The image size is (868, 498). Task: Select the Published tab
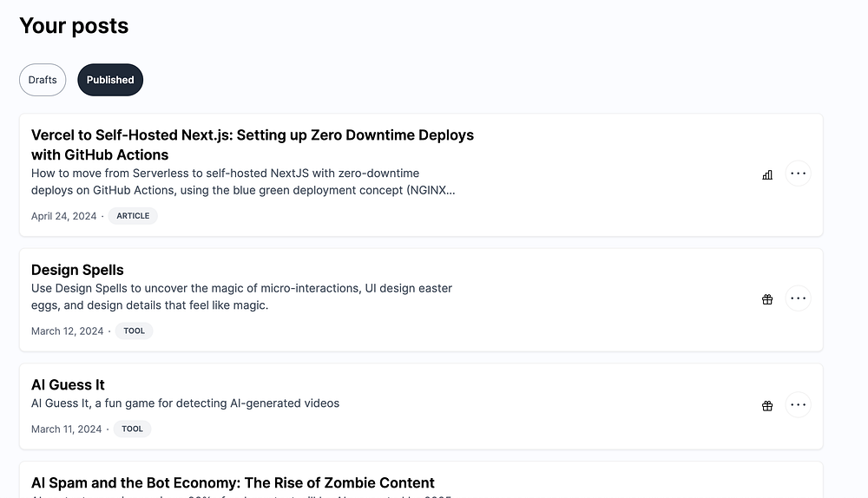[x=110, y=80]
